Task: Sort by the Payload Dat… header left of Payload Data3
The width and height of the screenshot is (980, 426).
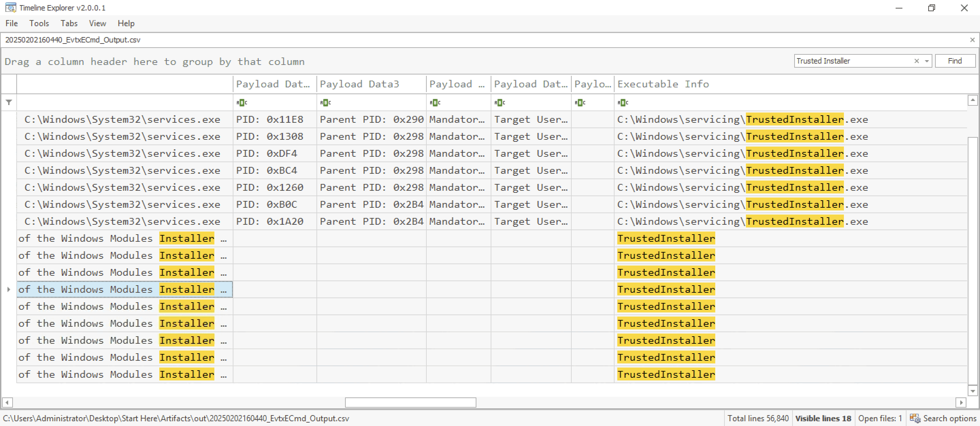Action: [275, 84]
